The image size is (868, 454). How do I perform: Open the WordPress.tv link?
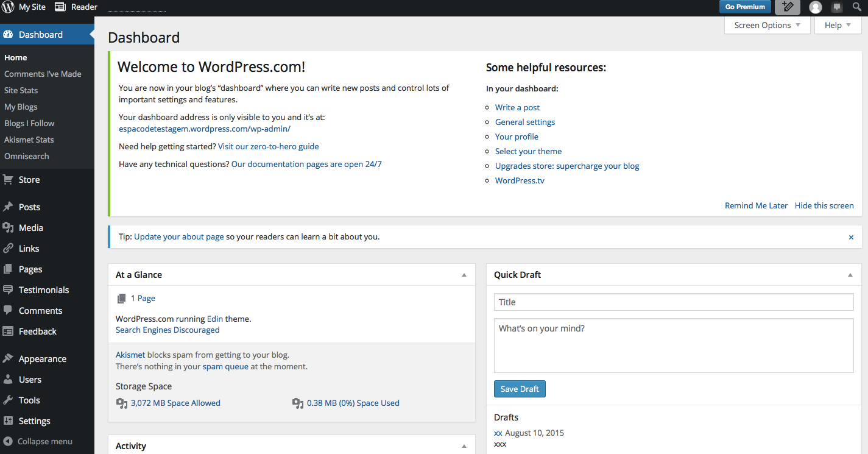pyautogui.click(x=520, y=180)
